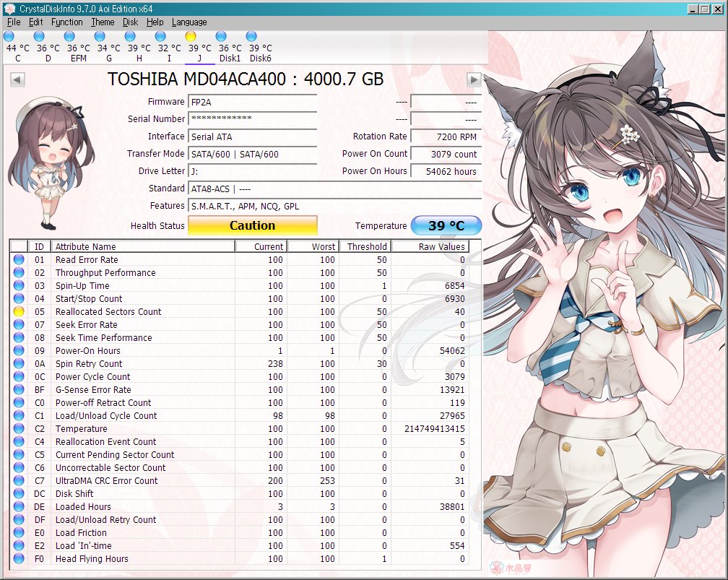Click blue status orb for Seek Error Rate
Screen dimensions: 728x580
click(19, 324)
